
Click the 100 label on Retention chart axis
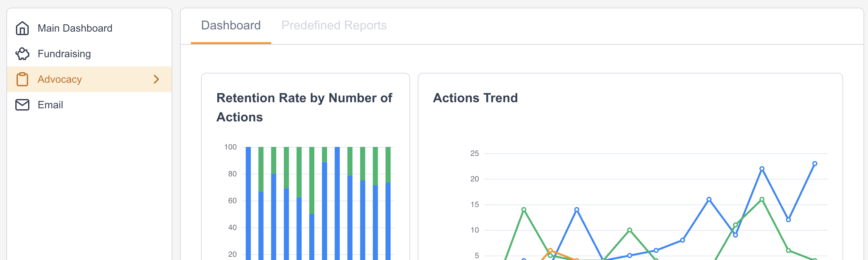(x=230, y=147)
